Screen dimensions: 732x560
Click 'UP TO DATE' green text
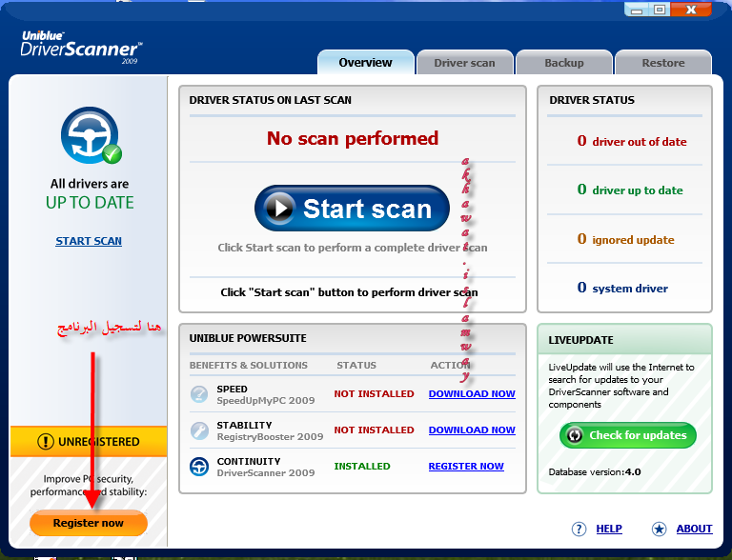[90, 203]
